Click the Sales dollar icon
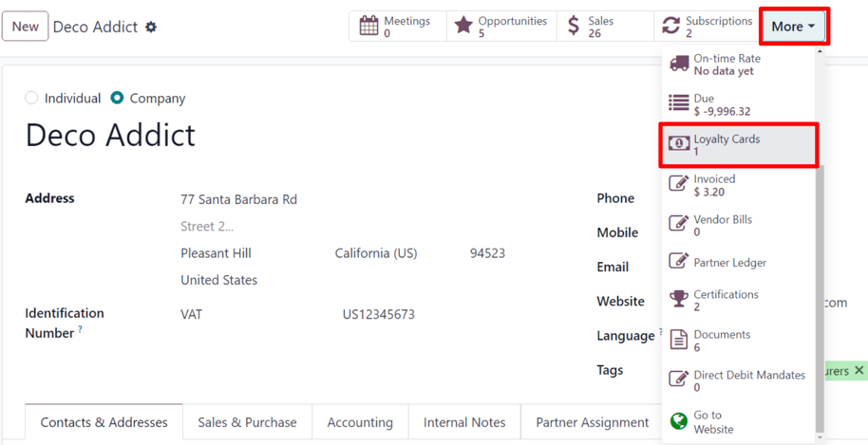This screenshot has height=445, width=868. [574, 27]
